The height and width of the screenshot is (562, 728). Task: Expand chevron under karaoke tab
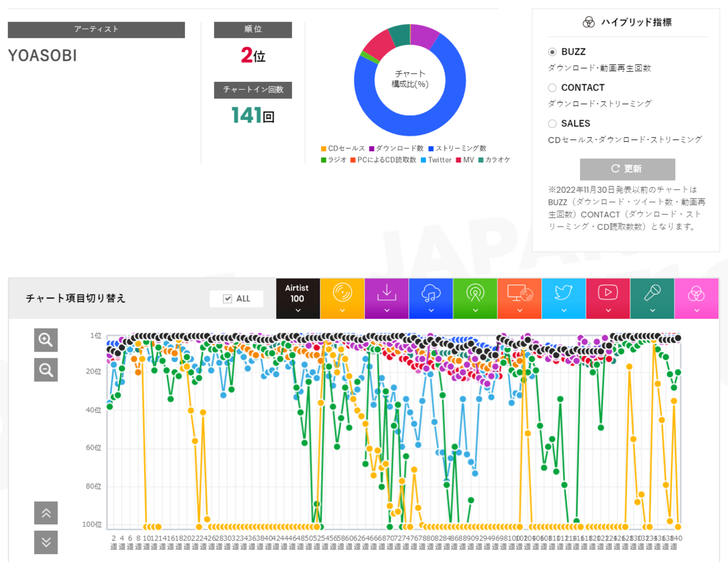coord(652,310)
